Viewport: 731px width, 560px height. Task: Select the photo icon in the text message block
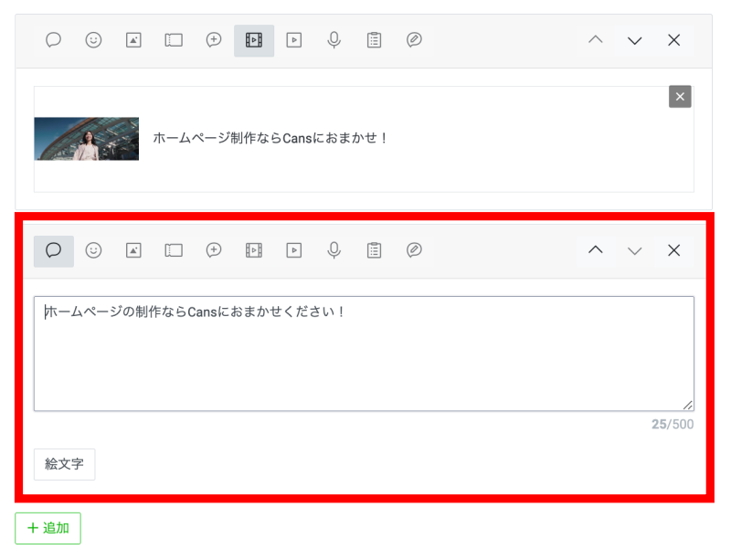pos(133,250)
